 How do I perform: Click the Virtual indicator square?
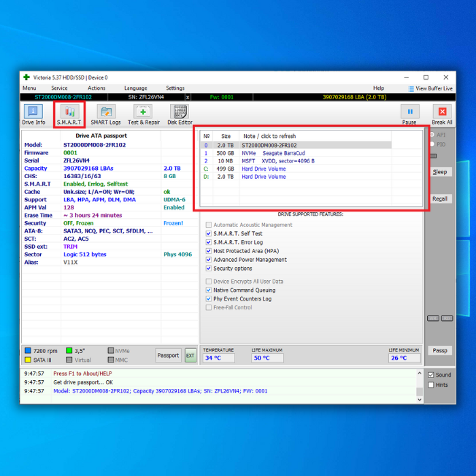coord(69,360)
